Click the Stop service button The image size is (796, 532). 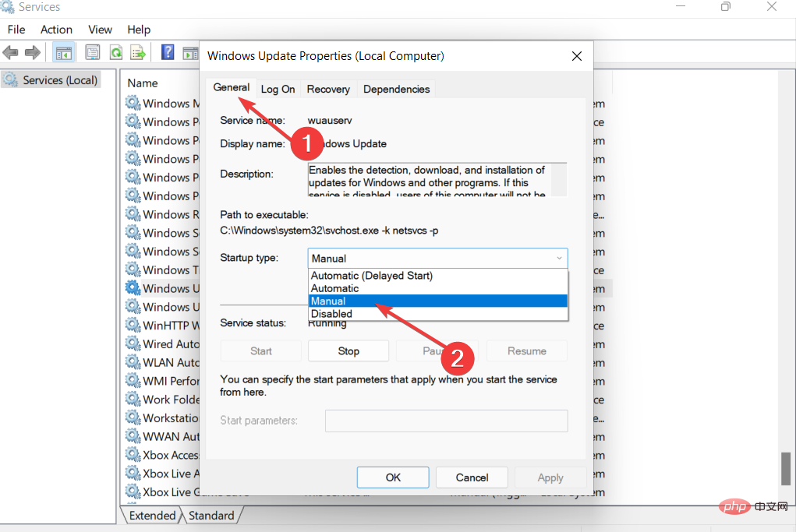coord(348,351)
